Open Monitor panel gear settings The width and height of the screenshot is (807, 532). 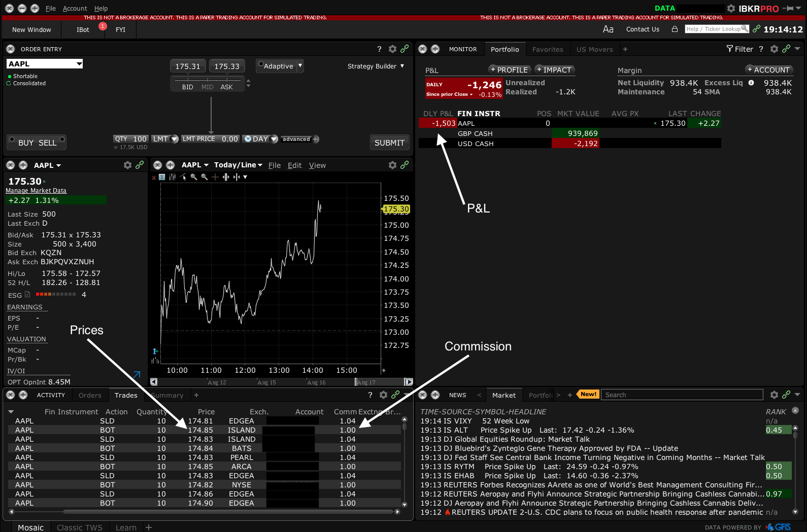pos(774,49)
